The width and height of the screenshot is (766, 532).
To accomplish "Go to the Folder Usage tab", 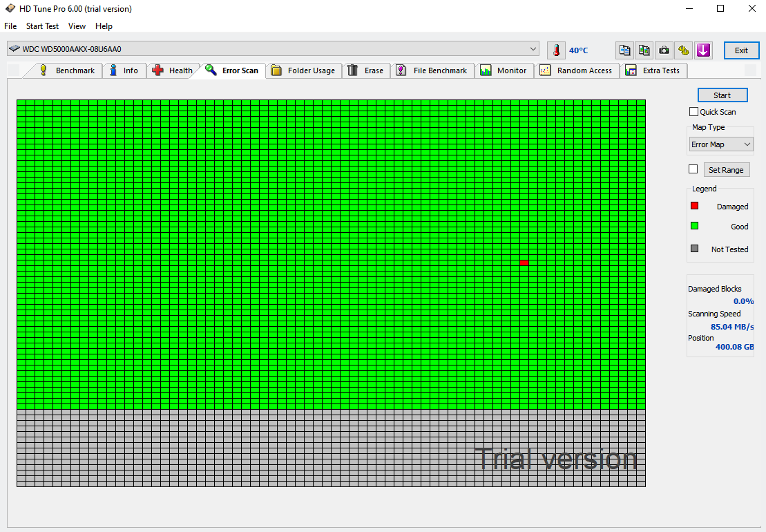I will (303, 70).
